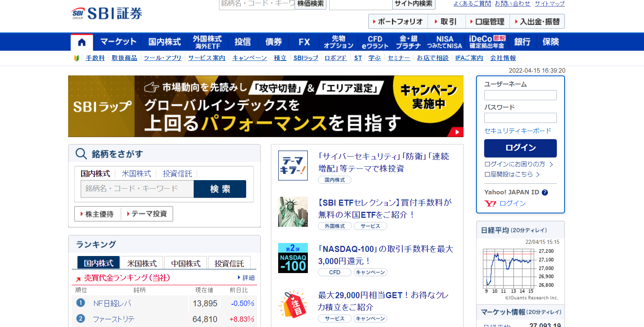Open the 国内株式 main menu

[164, 42]
